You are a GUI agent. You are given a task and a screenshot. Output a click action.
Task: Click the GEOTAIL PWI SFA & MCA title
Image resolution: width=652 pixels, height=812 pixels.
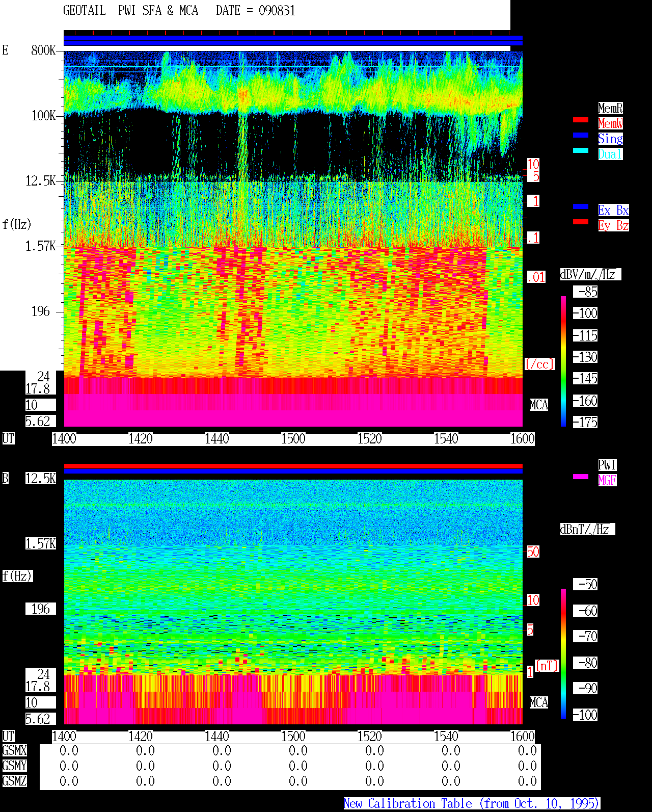(179, 11)
